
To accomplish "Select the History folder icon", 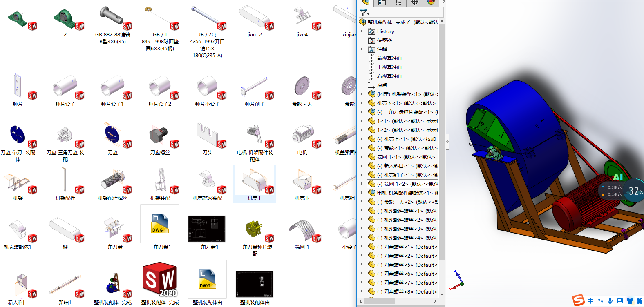I will click(x=371, y=31).
